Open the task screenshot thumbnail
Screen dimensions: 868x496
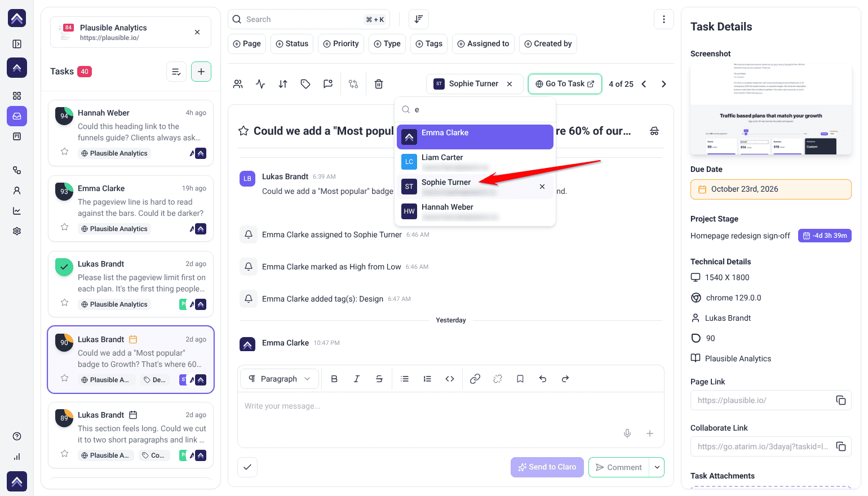pyautogui.click(x=771, y=109)
